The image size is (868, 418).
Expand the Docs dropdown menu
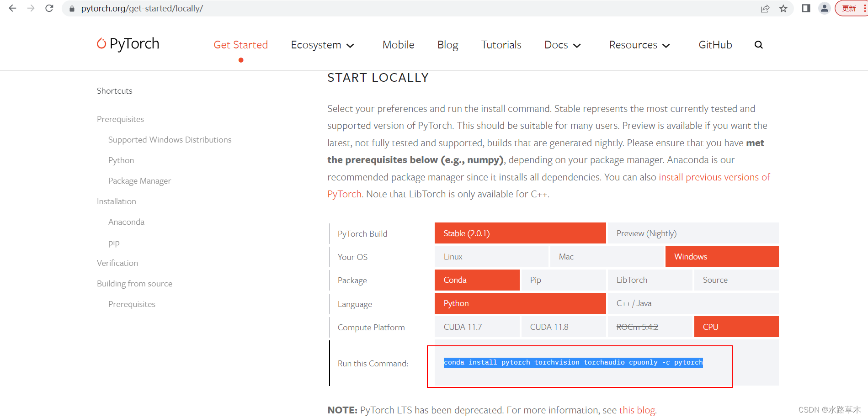pyautogui.click(x=563, y=45)
